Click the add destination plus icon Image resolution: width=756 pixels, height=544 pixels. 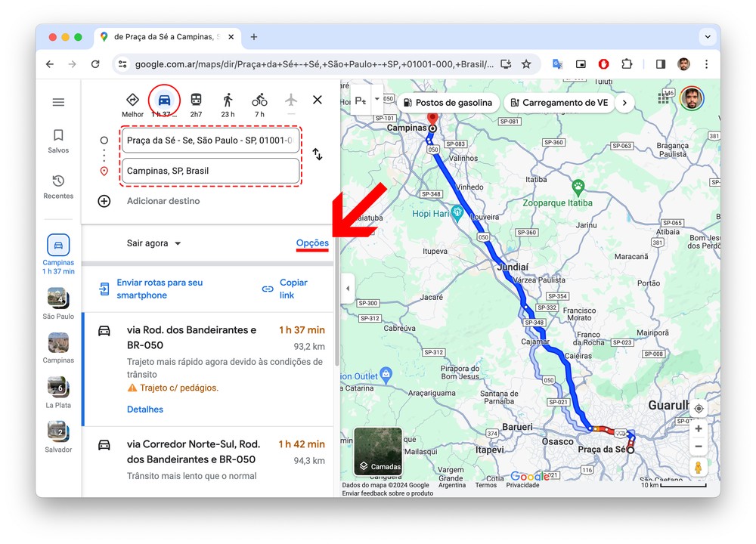click(x=104, y=201)
